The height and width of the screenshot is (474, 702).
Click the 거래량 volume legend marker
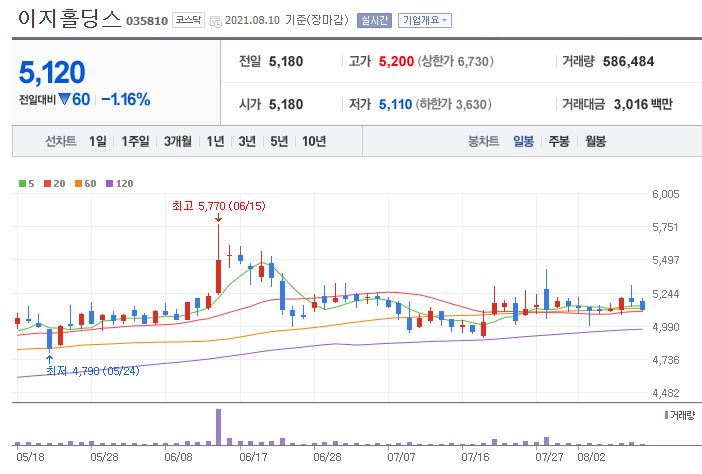pyautogui.click(x=680, y=415)
